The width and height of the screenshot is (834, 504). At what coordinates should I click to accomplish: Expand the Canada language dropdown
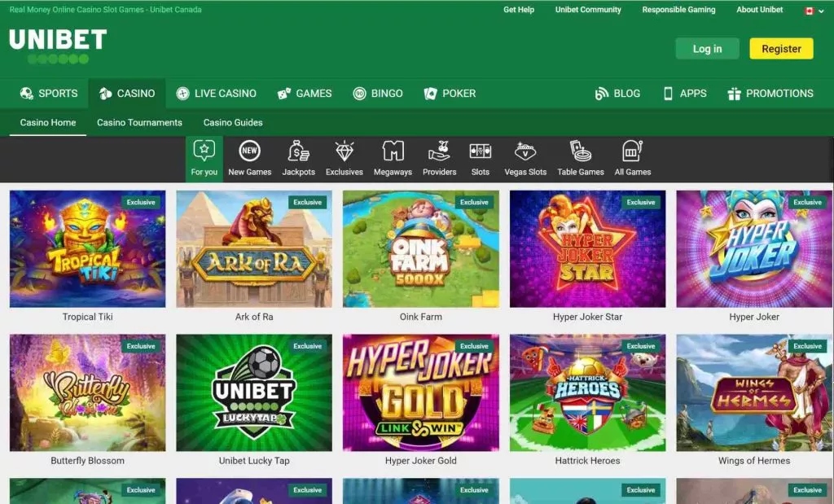click(812, 11)
